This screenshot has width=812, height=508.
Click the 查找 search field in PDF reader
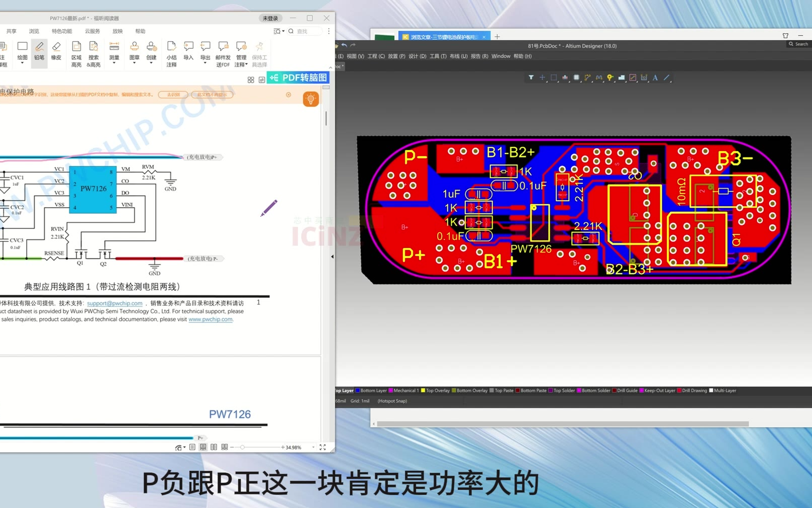click(305, 31)
